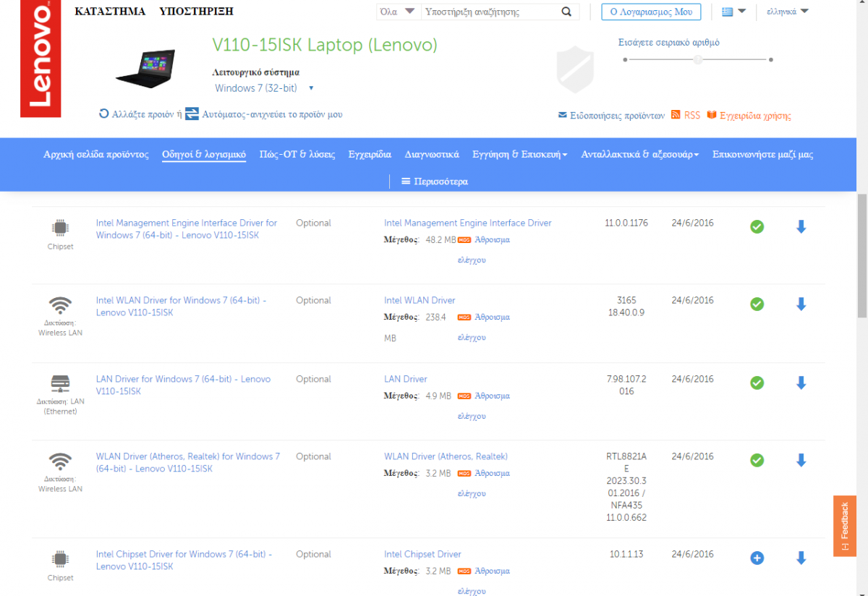Click the Εγχειρίδια χρήσης link
868x596 pixels.
coord(755,116)
